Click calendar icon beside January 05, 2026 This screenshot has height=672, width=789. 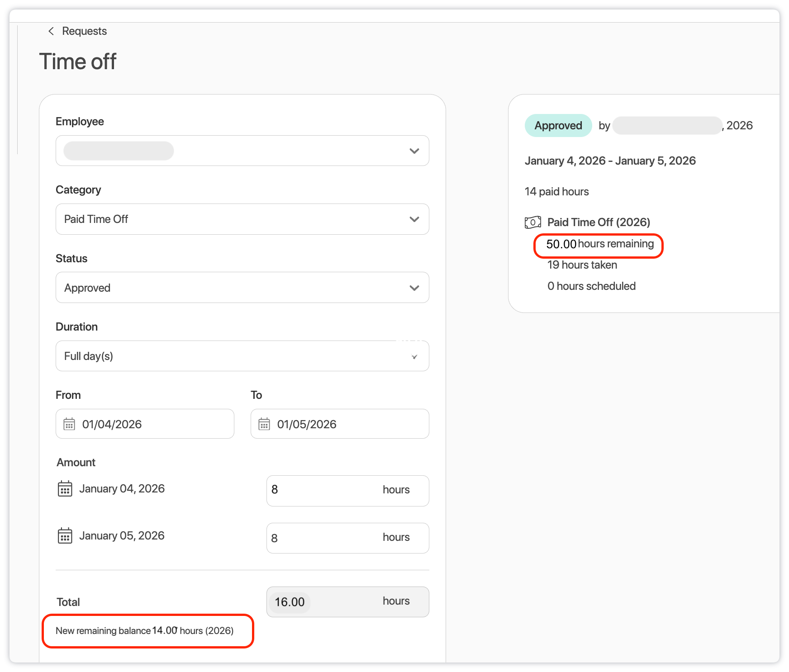click(x=65, y=536)
